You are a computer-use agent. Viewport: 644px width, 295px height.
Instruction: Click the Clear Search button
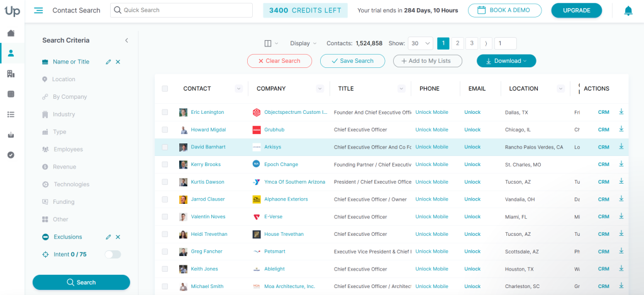click(x=279, y=61)
